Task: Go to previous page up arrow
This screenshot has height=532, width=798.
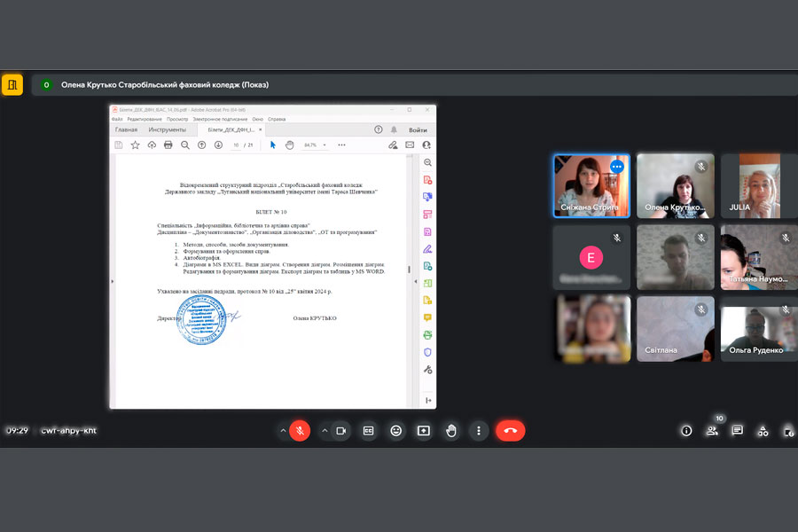Action: 201,145
